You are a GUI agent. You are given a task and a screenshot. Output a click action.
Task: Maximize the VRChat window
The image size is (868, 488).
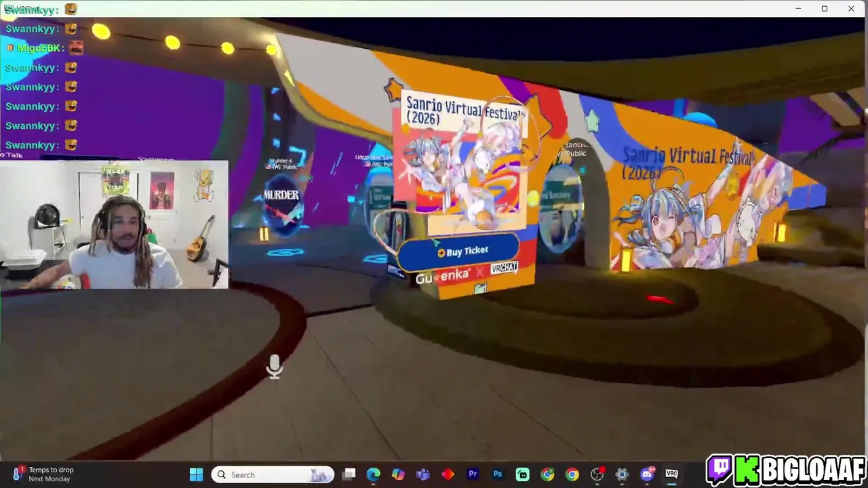[x=825, y=9]
